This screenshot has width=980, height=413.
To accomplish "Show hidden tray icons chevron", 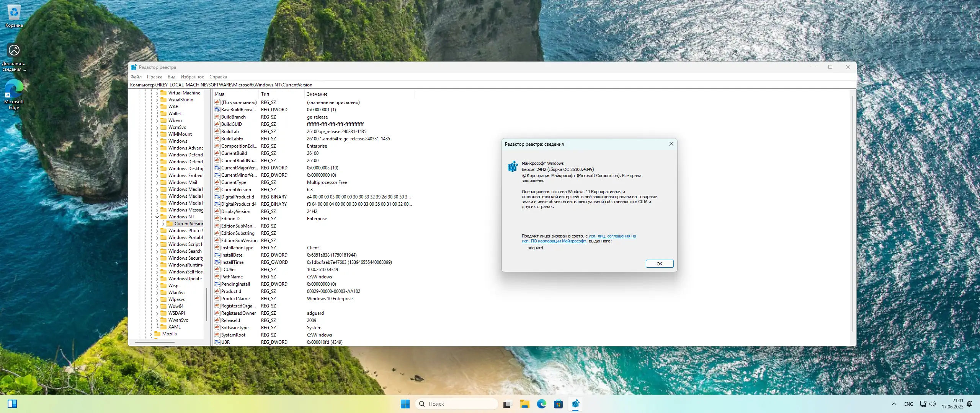I will 894,404.
